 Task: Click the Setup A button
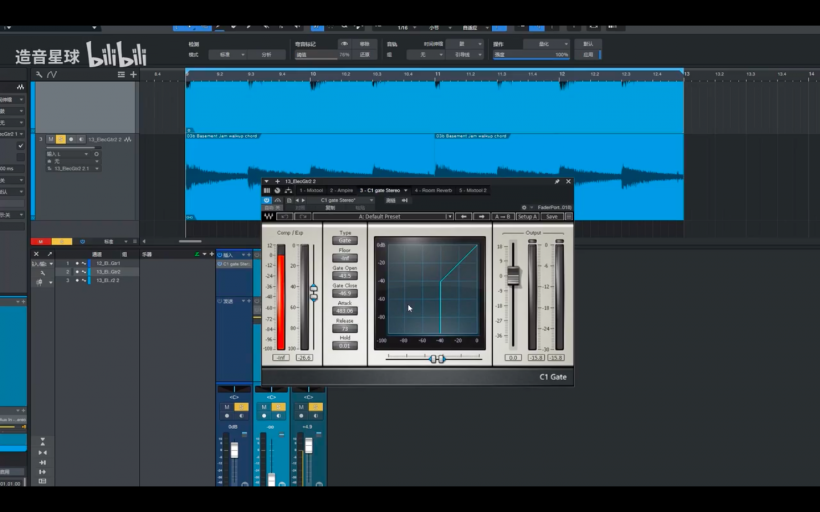(x=527, y=217)
